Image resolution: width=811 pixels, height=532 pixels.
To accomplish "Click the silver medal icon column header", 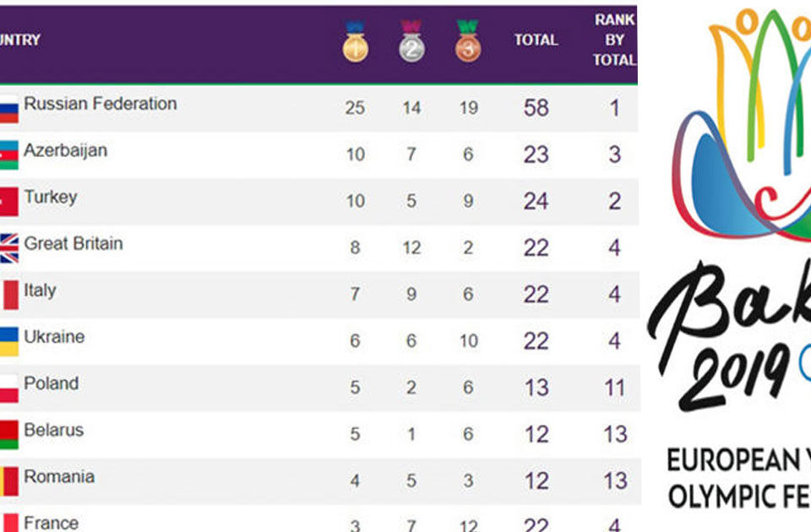I will pyautogui.click(x=411, y=41).
